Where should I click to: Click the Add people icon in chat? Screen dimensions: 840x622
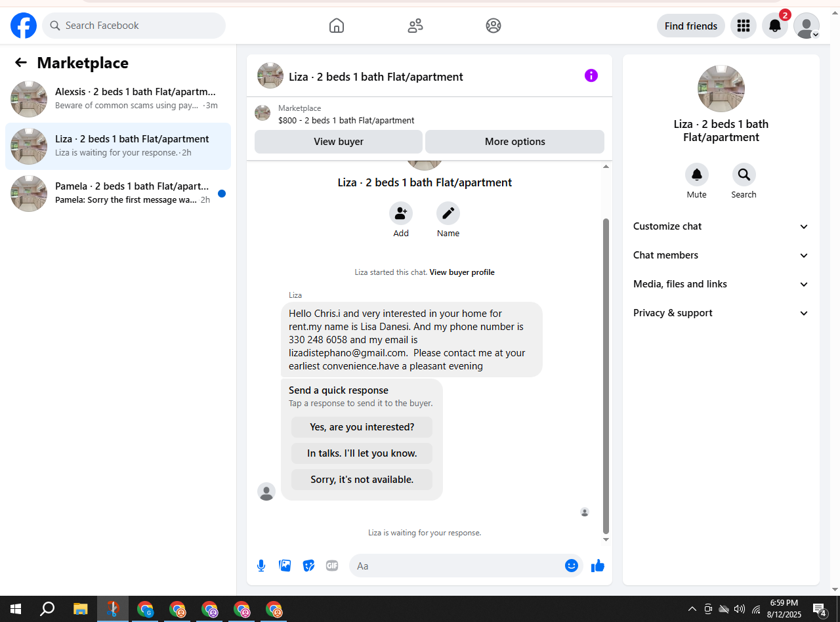tap(401, 213)
